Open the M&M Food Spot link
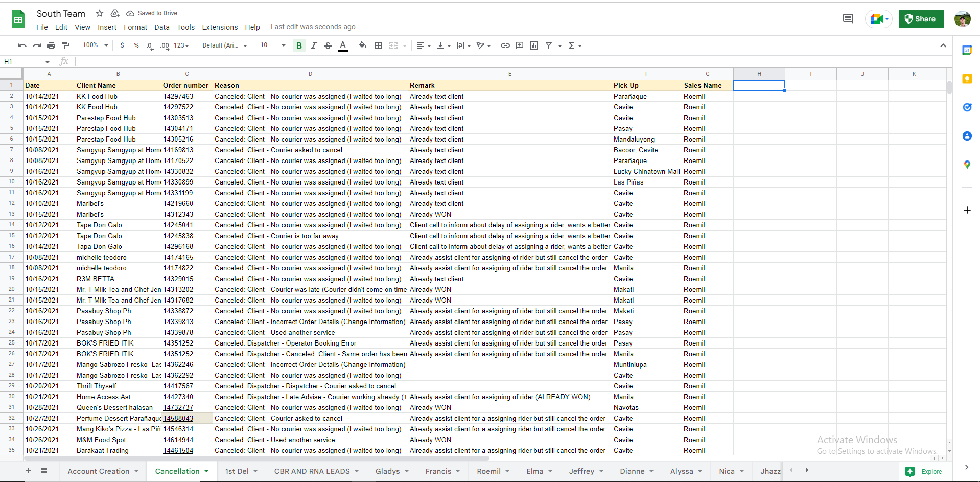The width and height of the screenshot is (980, 482). pos(101,440)
